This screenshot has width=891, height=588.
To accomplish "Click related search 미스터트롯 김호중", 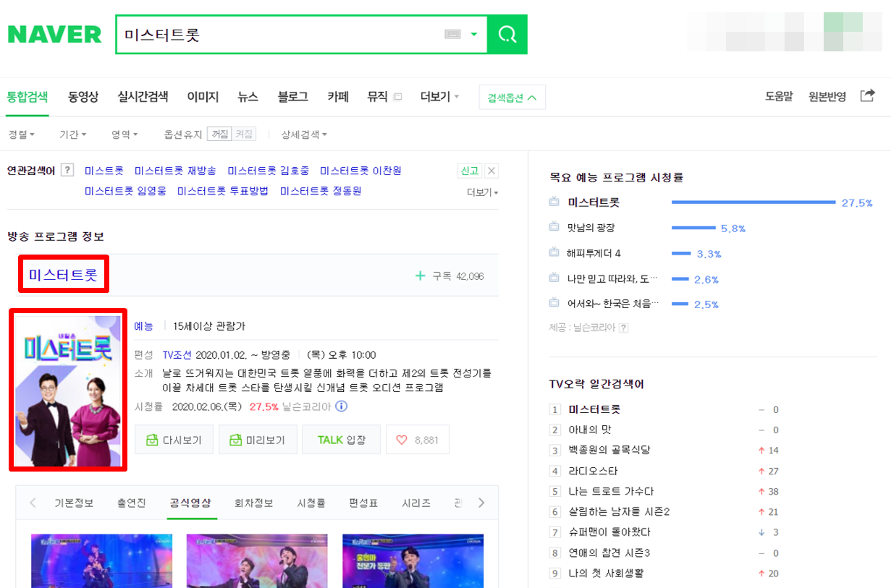I will pyautogui.click(x=268, y=171).
